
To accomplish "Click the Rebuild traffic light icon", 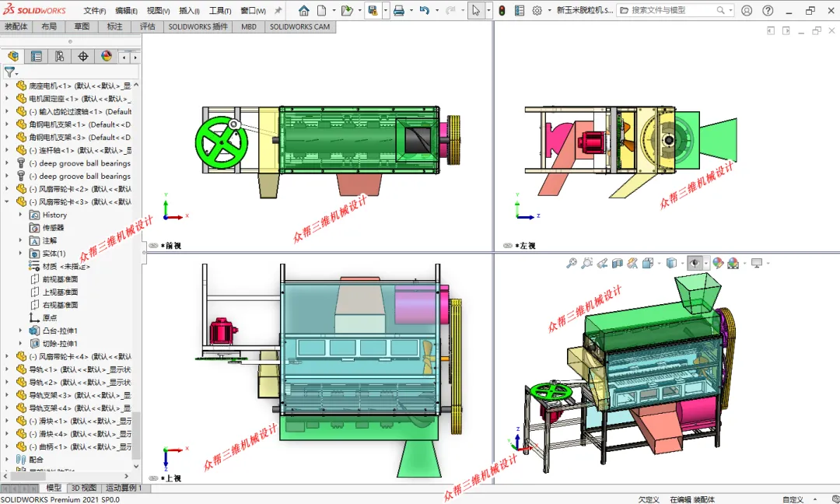I will coord(502,10).
